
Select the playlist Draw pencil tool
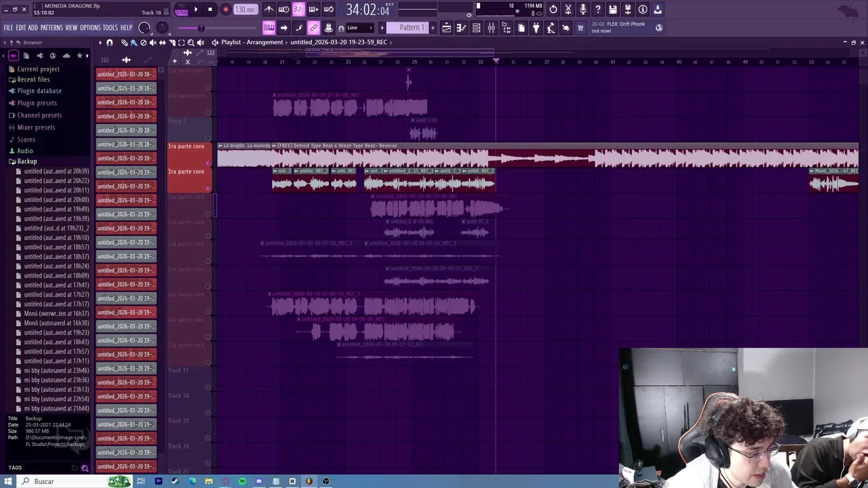coord(124,43)
